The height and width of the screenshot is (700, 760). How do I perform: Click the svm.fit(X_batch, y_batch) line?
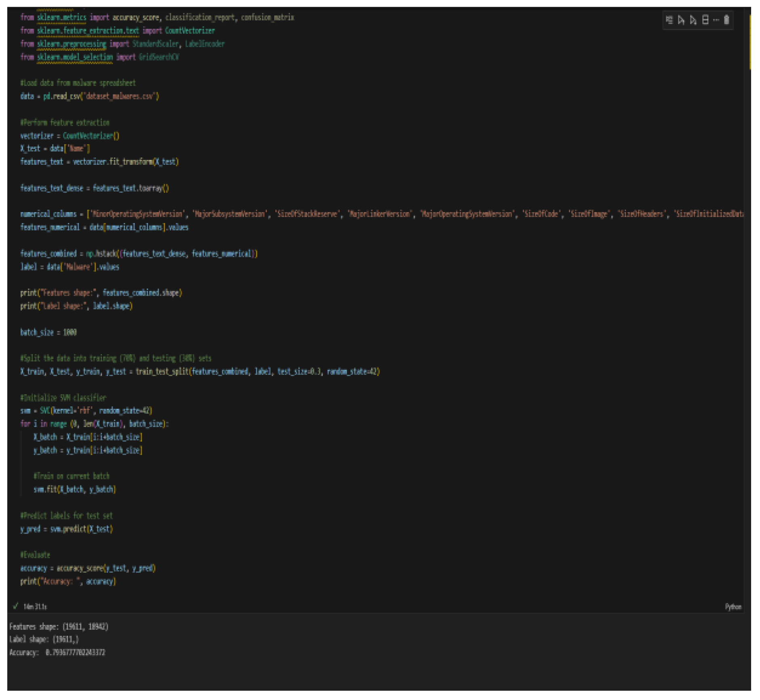tap(75, 490)
